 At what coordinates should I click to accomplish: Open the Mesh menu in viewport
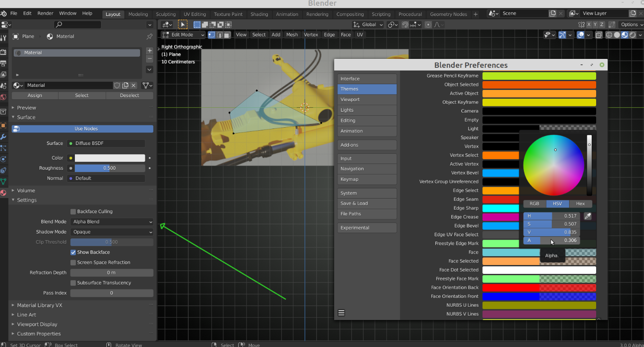click(292, 35)
